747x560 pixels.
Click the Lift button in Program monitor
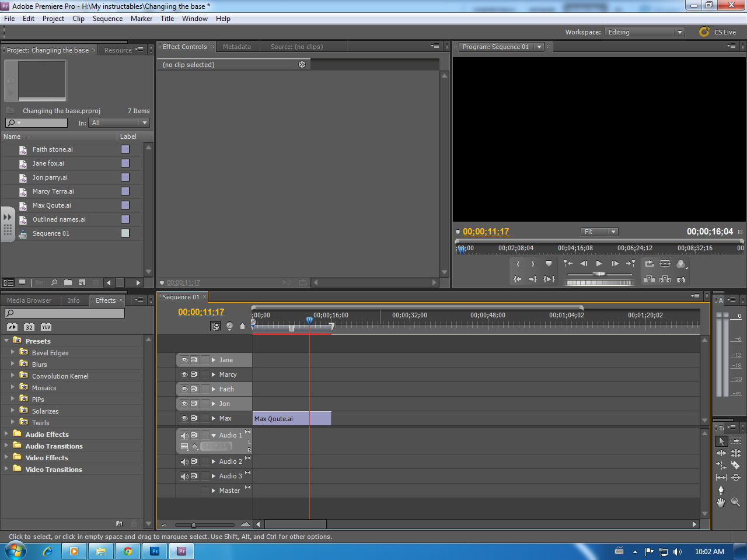649,279
